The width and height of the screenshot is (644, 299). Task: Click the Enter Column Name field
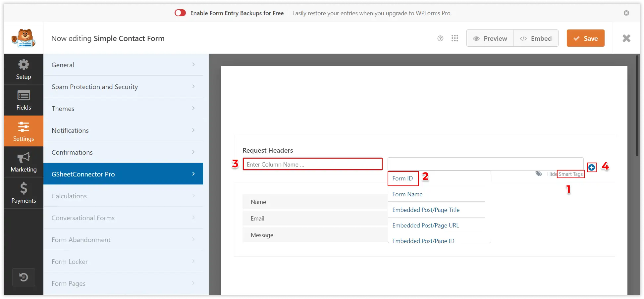tap(312, 164)
